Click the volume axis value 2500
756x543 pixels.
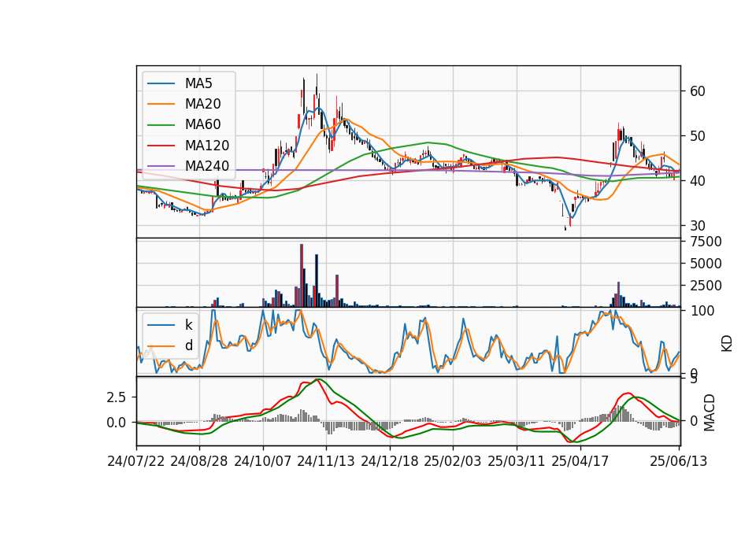tap(706, 286)
